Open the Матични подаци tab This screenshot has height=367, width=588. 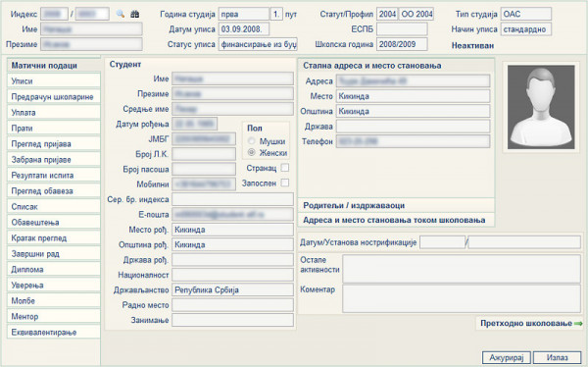pyautogui.click(x=54, y=66)
